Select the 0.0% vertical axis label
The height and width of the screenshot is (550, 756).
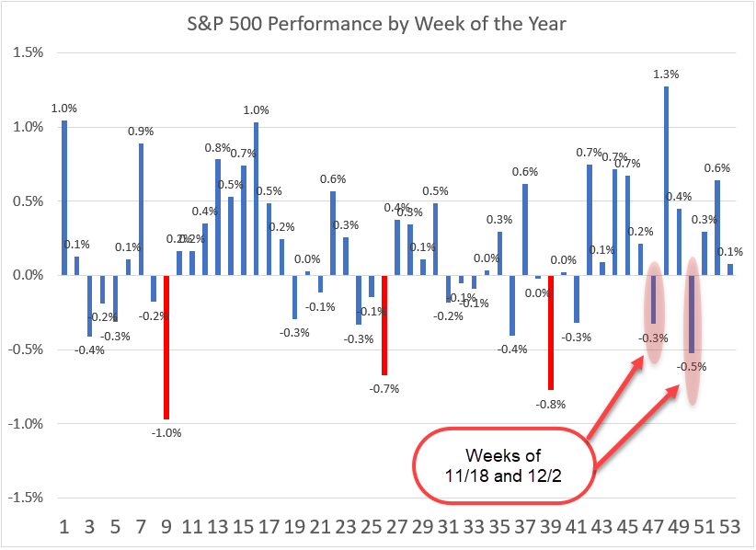coord(27,275)
